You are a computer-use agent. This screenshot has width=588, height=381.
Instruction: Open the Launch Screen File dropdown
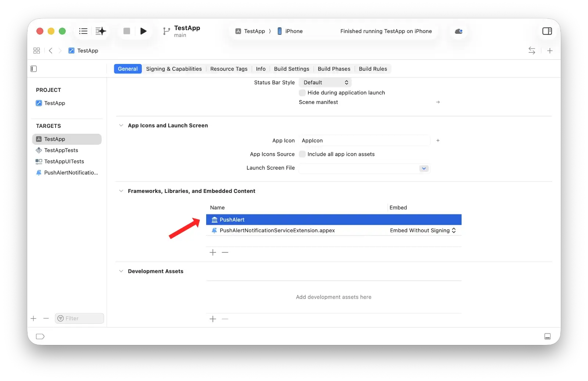[424, 168]
